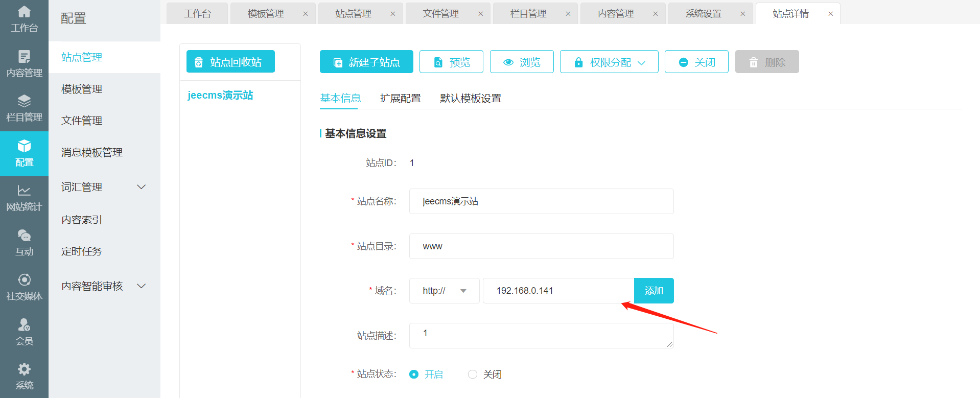Open the 默认模板设置 sub-tab
This screenshot has height=398, width=980.
pos(471,98)
